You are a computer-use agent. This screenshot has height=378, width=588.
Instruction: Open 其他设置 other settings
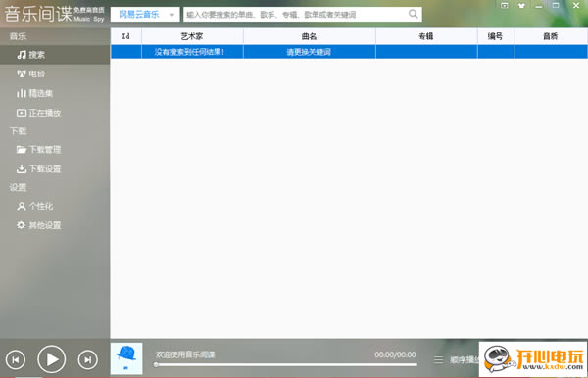(x=38, y=225)
